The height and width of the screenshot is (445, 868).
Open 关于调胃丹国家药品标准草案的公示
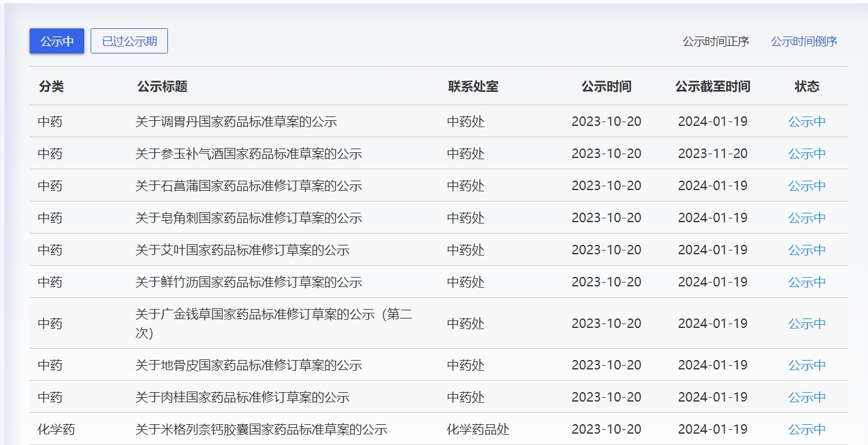[236, 121]
